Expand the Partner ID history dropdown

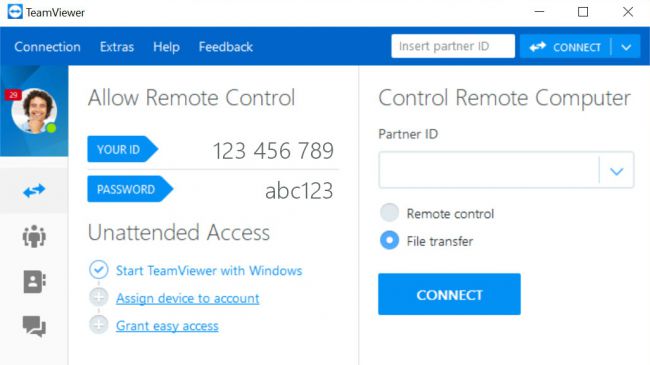coord(617,170)
